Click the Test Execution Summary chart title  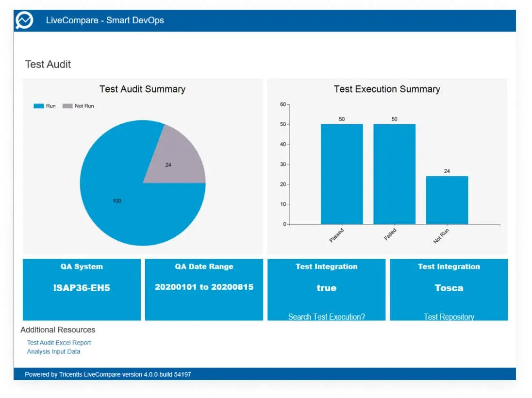click(387, 89)
